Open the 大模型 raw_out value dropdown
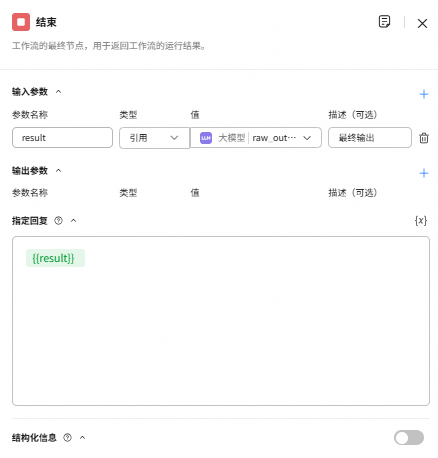The height and width of the screenshot is (458, 438). pos(256,138)
